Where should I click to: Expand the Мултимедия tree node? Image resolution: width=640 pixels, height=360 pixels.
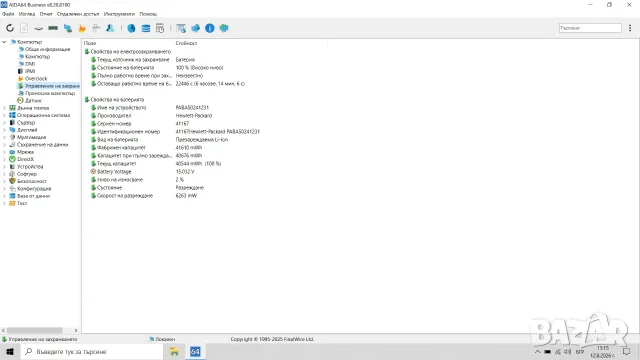[x=4, y=137]
